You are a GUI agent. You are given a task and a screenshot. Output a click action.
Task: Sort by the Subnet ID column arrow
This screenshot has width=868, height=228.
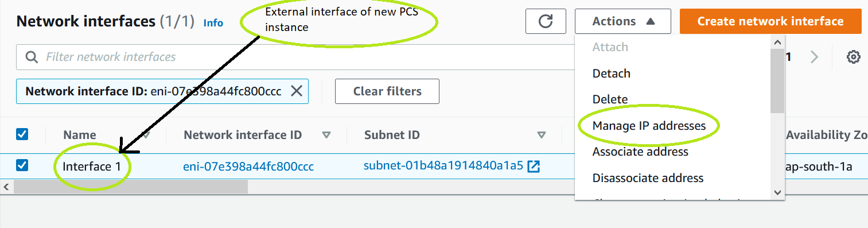point(541,136)
